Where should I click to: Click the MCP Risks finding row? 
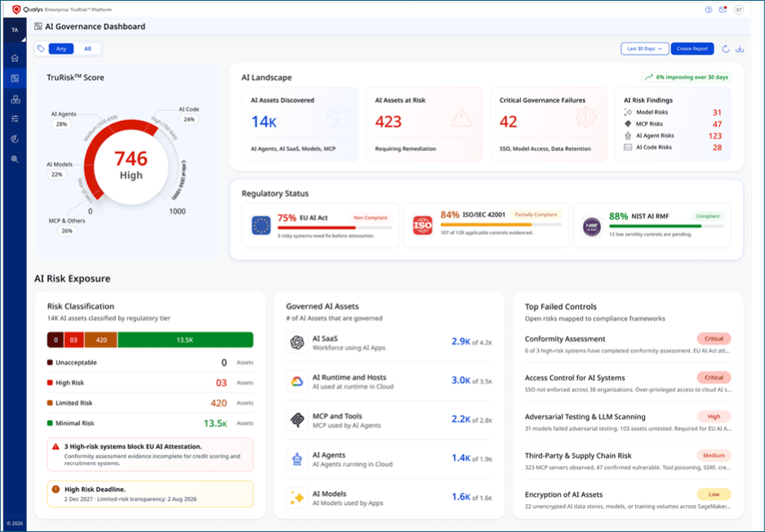click(x=673, y=124)
